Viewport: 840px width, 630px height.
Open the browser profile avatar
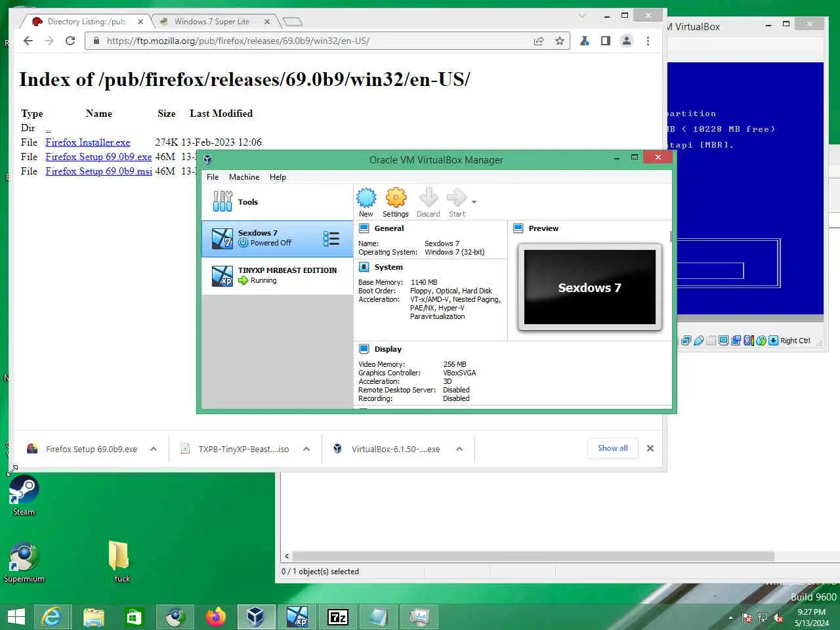(x=627, y=41)
